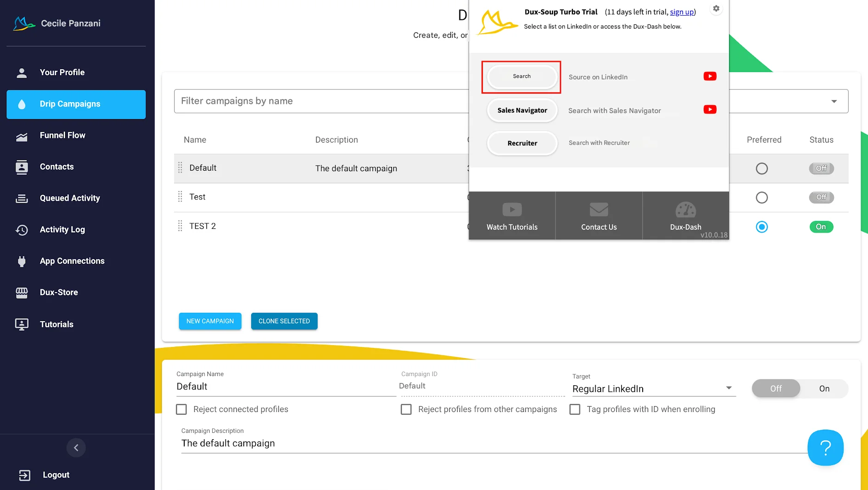Image resolution: width=868 pixels, height=490 pixels.
Task: Click Logout in the sidebar
Action: point(56,475)
